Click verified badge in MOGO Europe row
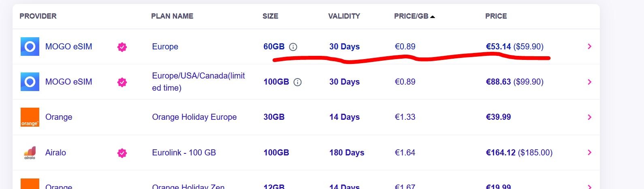The height and width of the screenshot is (189, 644). pos(122,47)
